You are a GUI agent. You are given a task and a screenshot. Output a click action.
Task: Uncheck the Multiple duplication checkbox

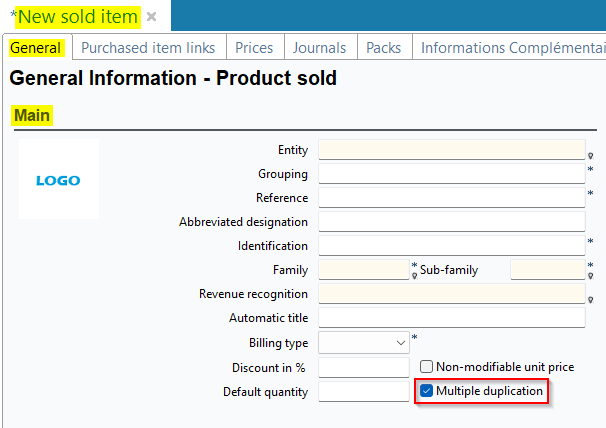427,391
